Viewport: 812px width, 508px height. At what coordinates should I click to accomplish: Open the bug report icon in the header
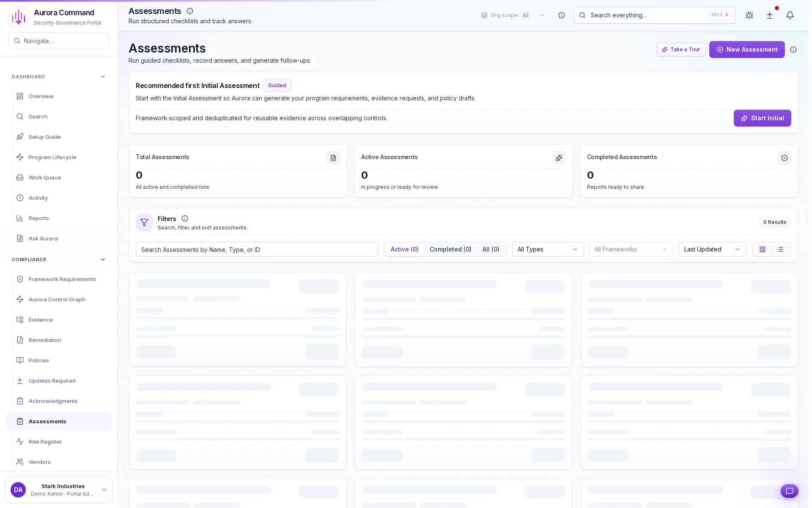pos(749,15)
